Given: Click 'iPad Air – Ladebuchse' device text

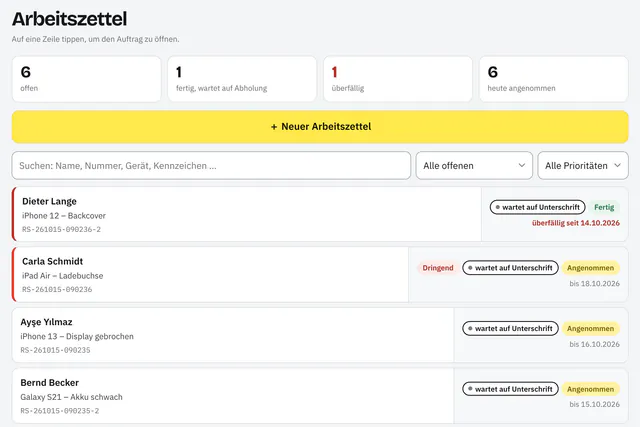Looking at the screenshot, I should click(62, 276).
